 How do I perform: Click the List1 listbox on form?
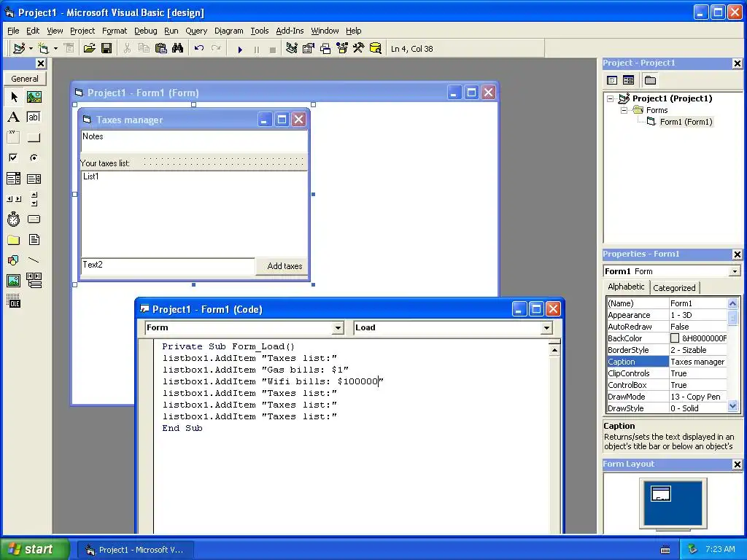[x=194, y=214]
